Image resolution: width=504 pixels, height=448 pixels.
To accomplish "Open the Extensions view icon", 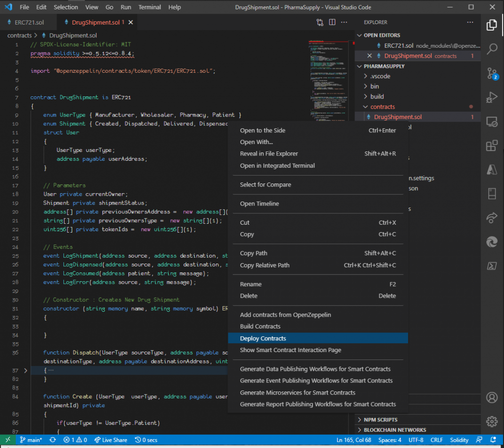I will click(x=492, y=146).
